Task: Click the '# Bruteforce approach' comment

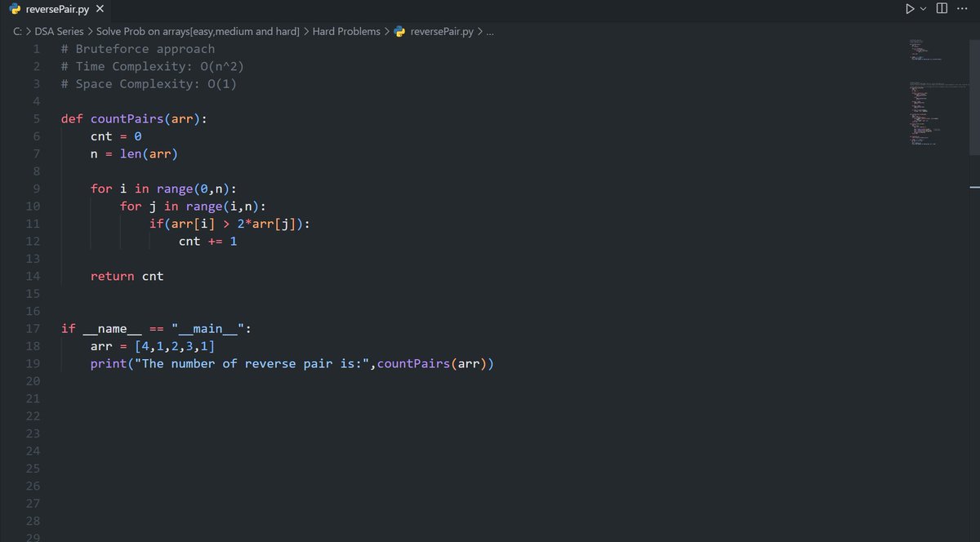Action: (137, 49)
